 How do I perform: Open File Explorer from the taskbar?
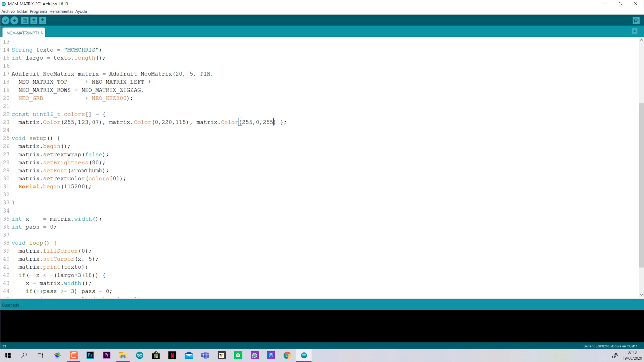[x=123, y=355]
